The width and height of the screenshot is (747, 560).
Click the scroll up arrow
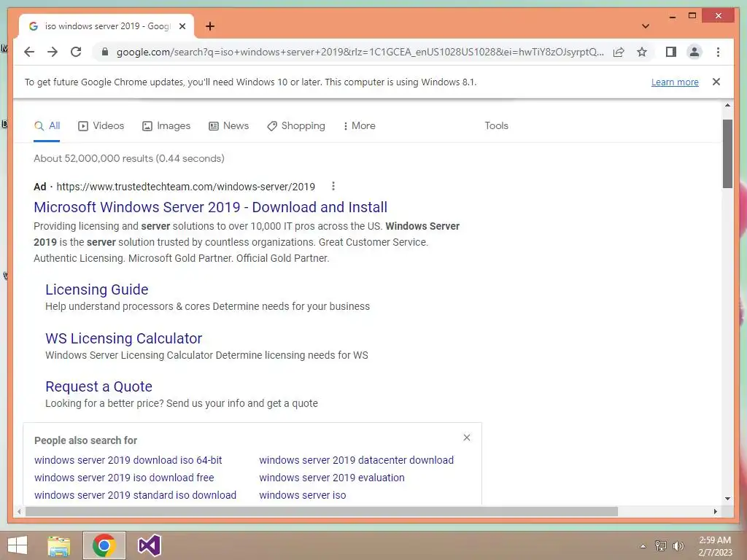pyautogui.click(x=727, y=105)
